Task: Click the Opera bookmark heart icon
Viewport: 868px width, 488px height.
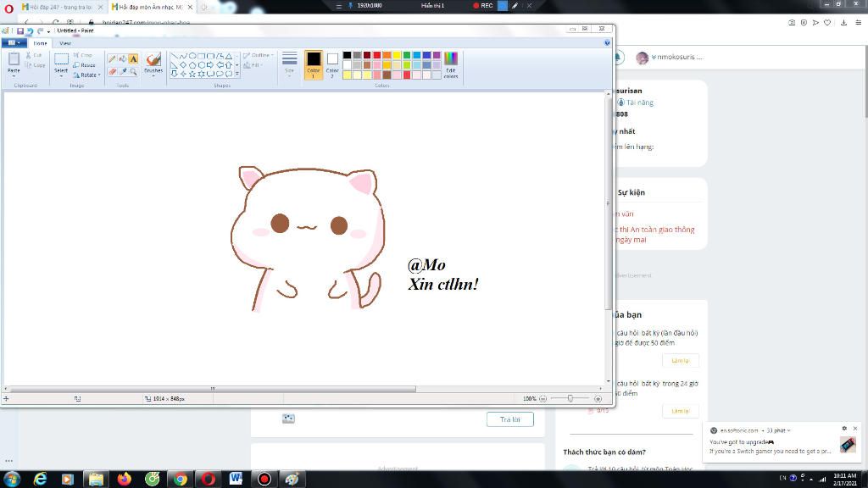Action: pyautogui.click(x=827, y=23)
